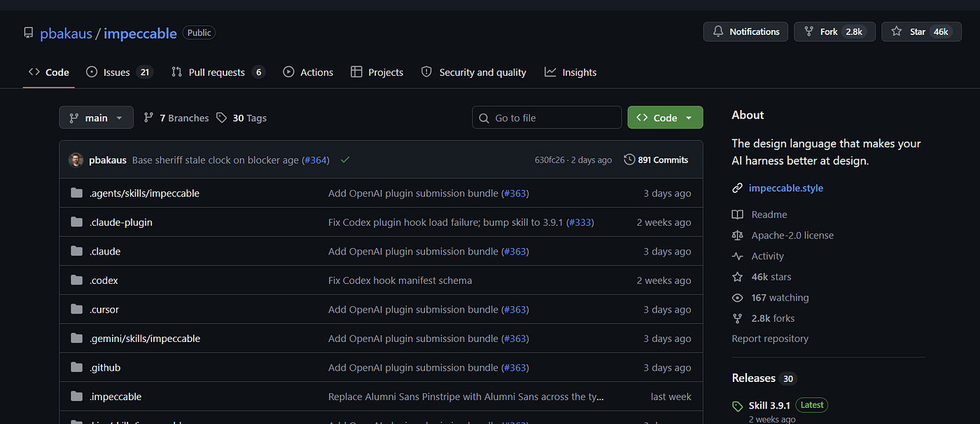Open the pbakaus owner profile link
980x424 pixels.
coord(66,34)
